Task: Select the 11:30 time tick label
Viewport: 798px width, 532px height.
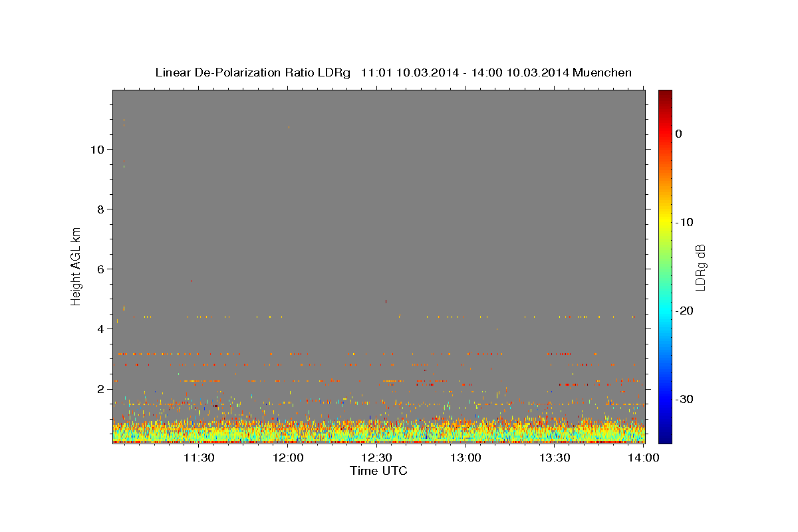Action: 198,458
